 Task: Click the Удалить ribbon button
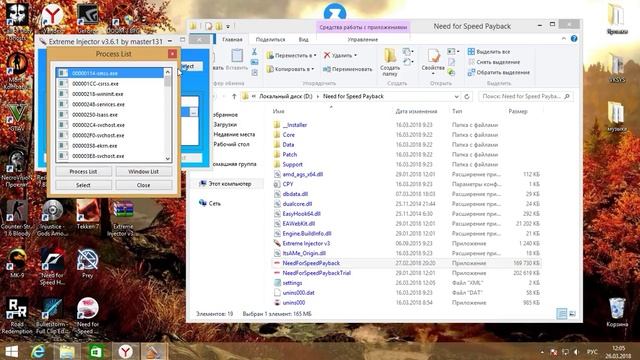click(x=340, y=55)
